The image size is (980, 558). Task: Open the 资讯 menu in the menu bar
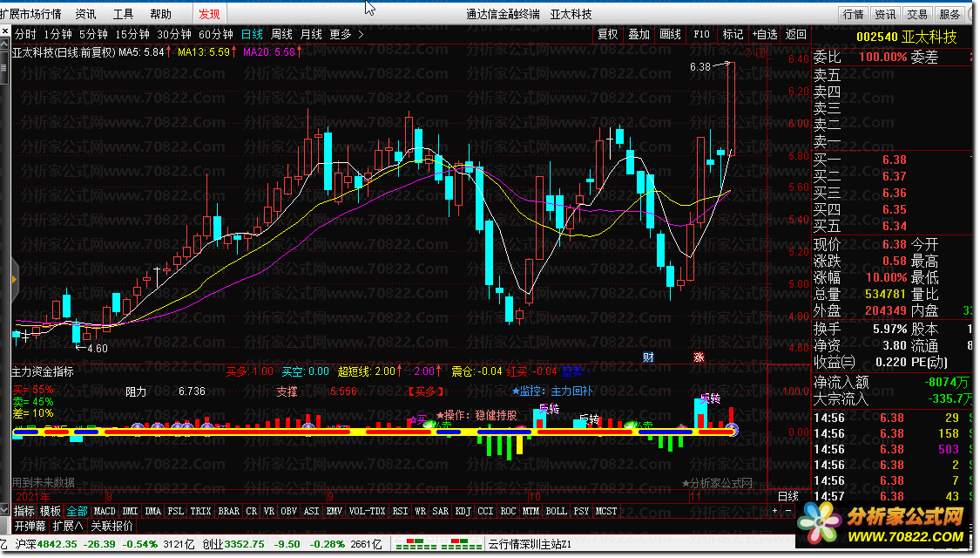point(85,14)
